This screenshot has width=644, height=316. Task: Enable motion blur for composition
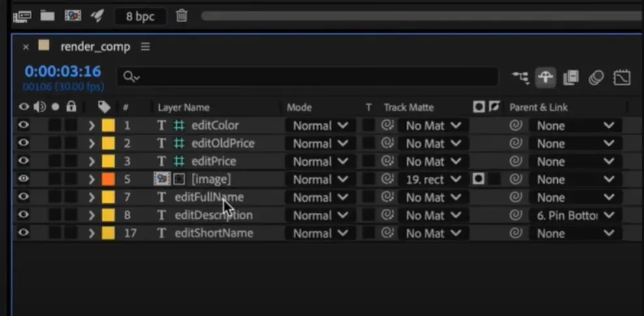click(596, 77)
